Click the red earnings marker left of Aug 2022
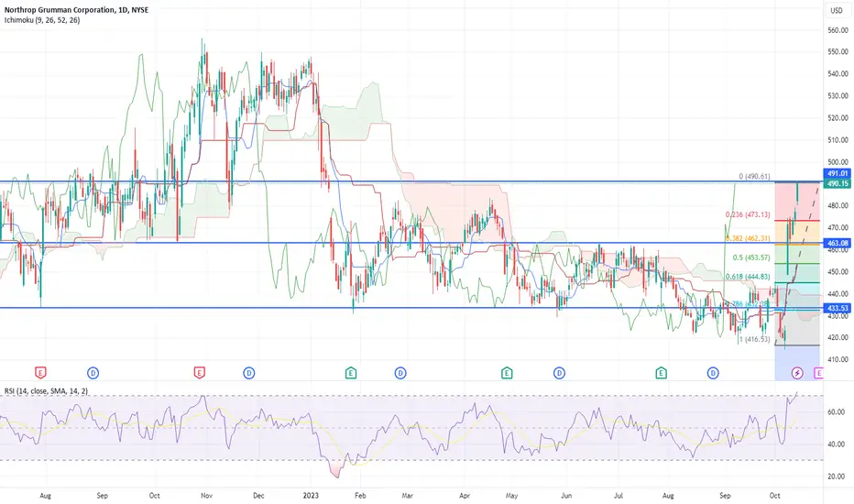 click(40, 373)
